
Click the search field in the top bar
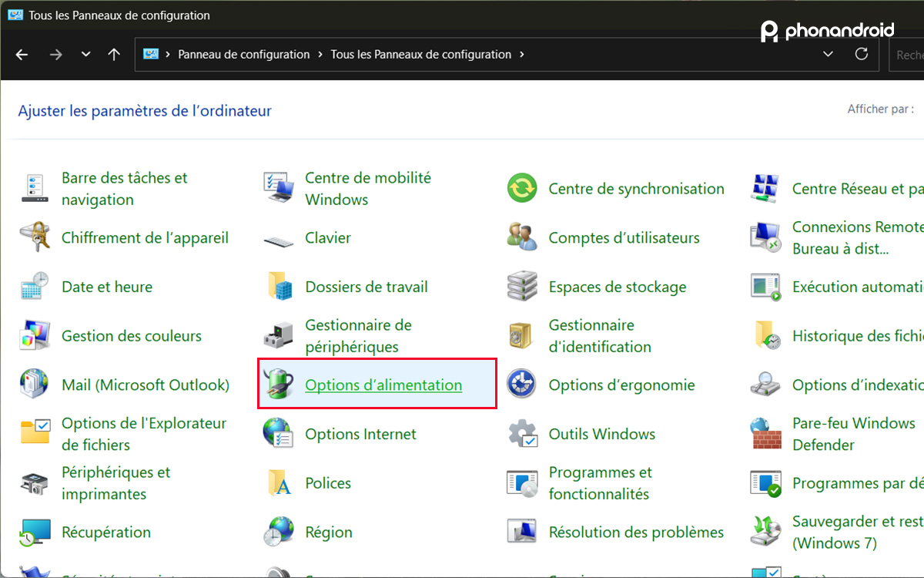(x=907, y=55)
